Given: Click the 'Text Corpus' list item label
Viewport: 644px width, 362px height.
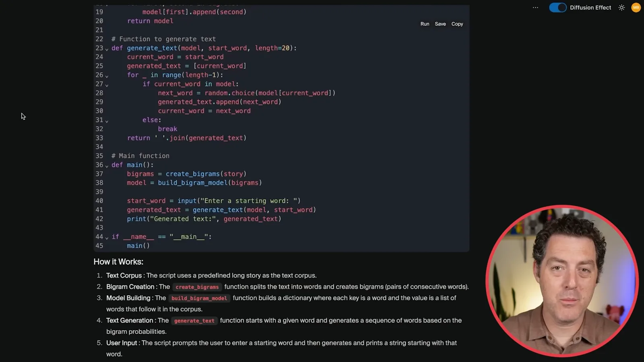Looking at the screenshot, I should (124, 276).
